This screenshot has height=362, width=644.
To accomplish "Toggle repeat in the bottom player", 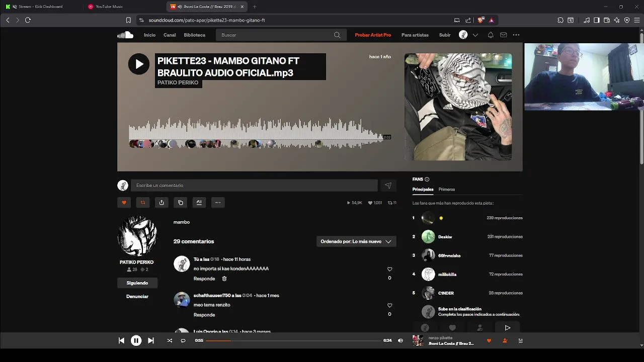I will click(183, 340).
